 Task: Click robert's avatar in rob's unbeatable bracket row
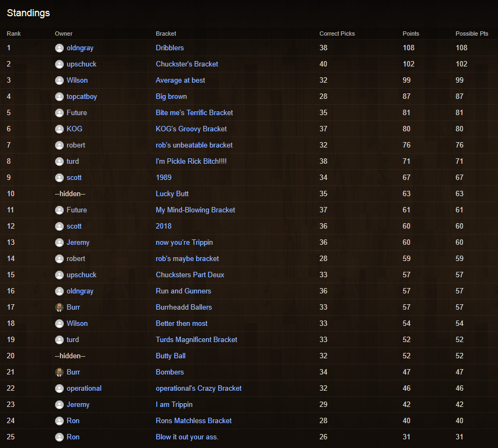click(59, 145)
